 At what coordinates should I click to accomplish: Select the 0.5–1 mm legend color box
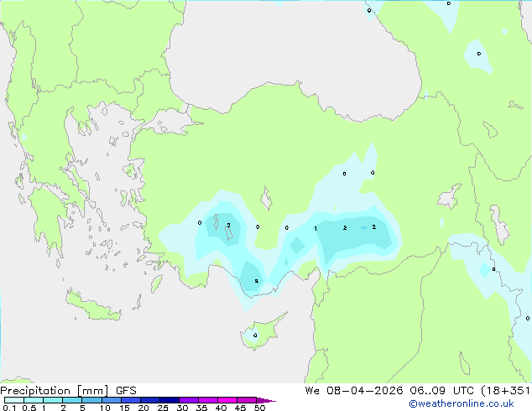pyautogui.click(x=34, y=400)
